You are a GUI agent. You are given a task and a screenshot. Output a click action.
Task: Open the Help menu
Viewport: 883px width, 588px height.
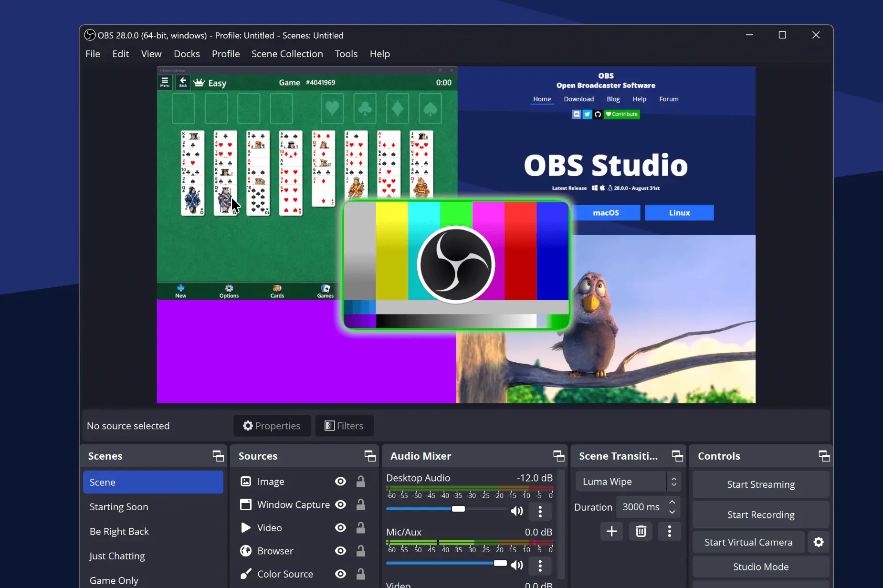pyautogui.click(x=380, y=54)
